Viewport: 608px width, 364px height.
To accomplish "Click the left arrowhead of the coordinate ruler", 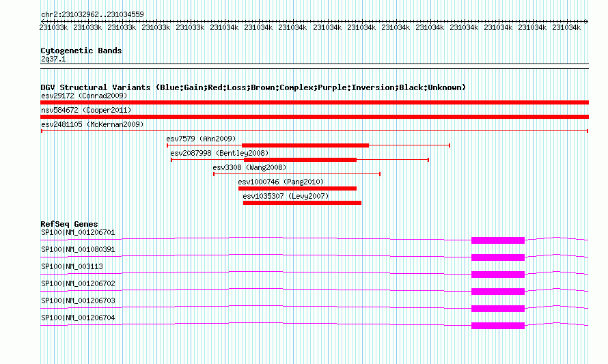I will [42, 21].
